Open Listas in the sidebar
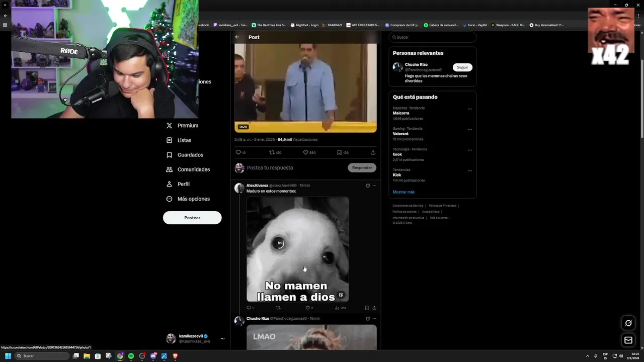 click(x=179, y=140)
